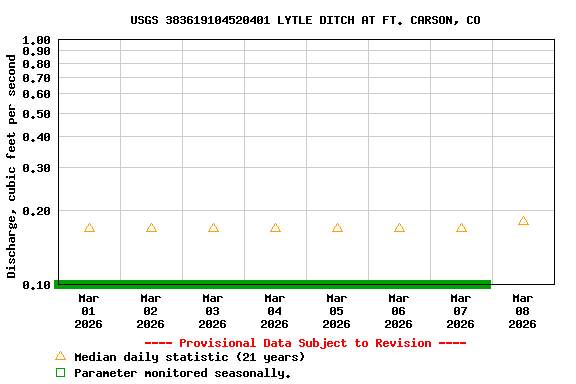Click the orange triangle legend icon
Image resolution: width=576 pixels, height=384 pixels.
click(61, 356)
